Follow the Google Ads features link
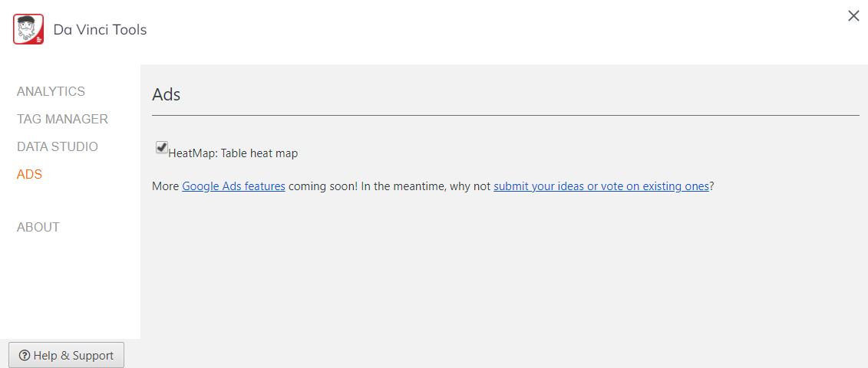Image resolution: width=868 pixels, height=368 pixels. tap(233, 186)
